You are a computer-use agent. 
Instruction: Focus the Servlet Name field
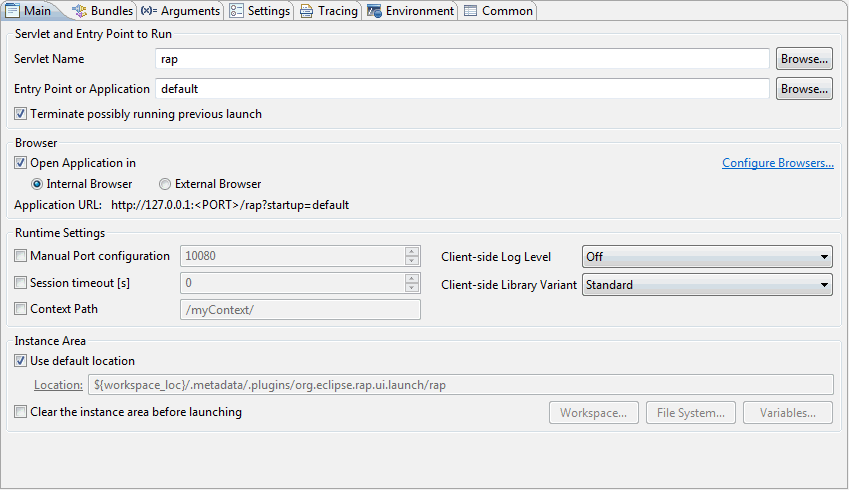(462, 59)
